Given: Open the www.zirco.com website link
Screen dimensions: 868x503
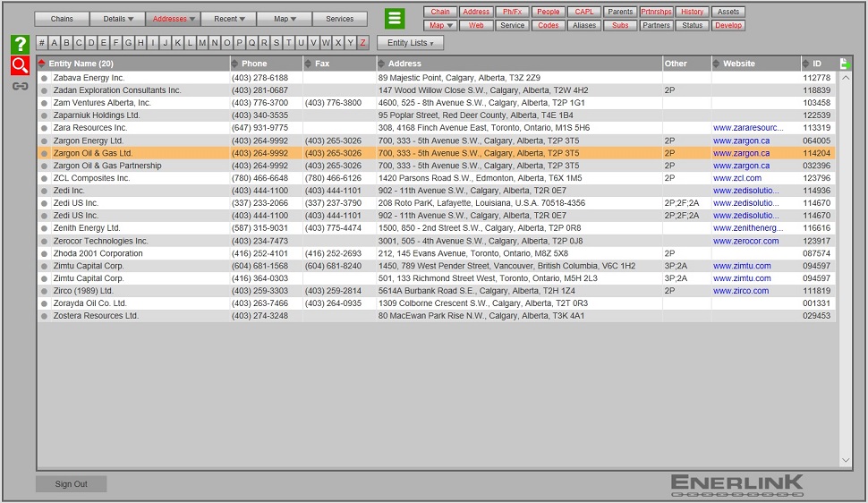Looking at the screenshot, I should (741, 291).
